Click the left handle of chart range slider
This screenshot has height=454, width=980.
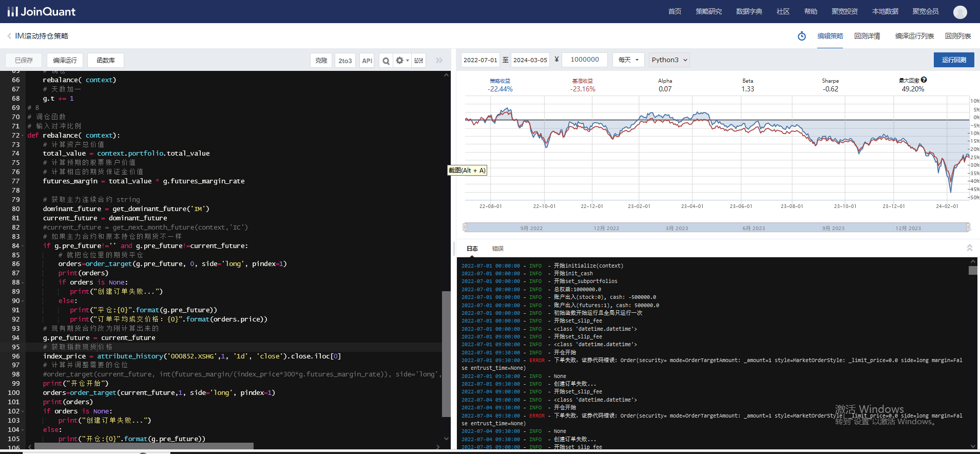click(465, 227)
